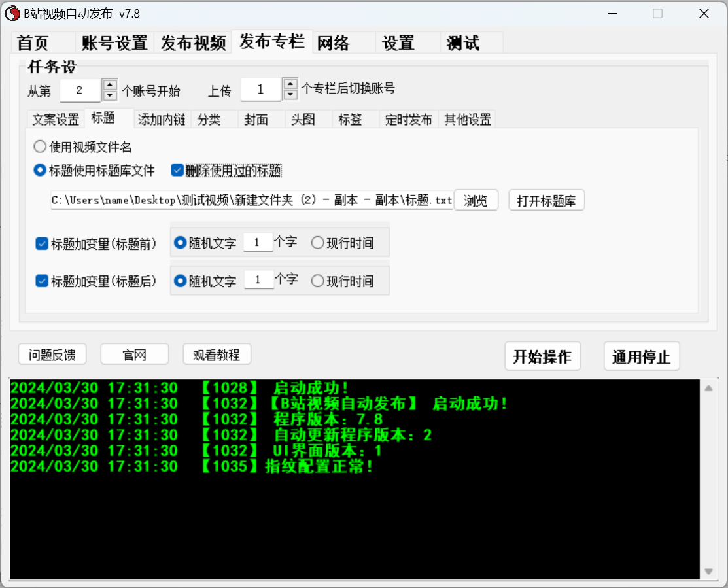Increase the starting account number spinner
Viewport: 728px width, 588px height.
click(x=110, y=85)
